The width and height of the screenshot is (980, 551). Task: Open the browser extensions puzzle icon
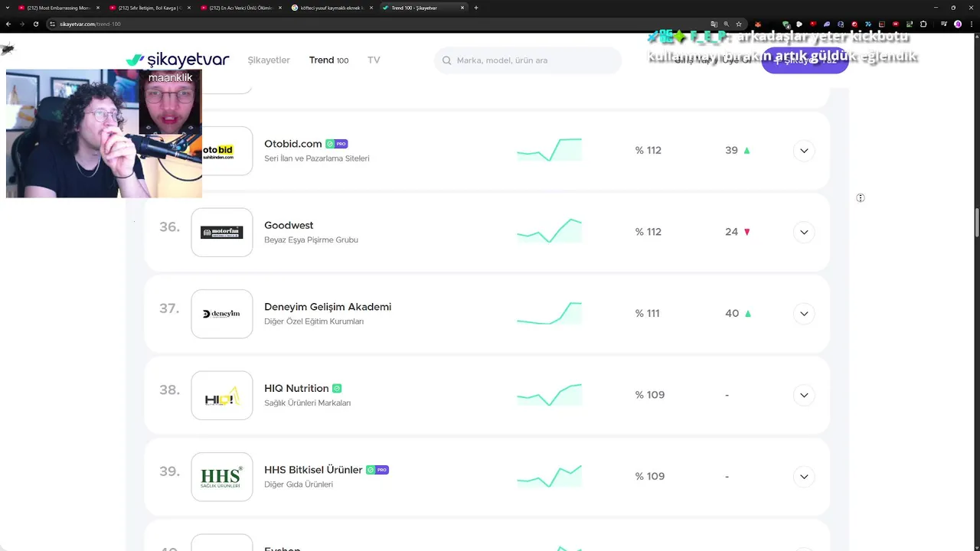[923, 24]
